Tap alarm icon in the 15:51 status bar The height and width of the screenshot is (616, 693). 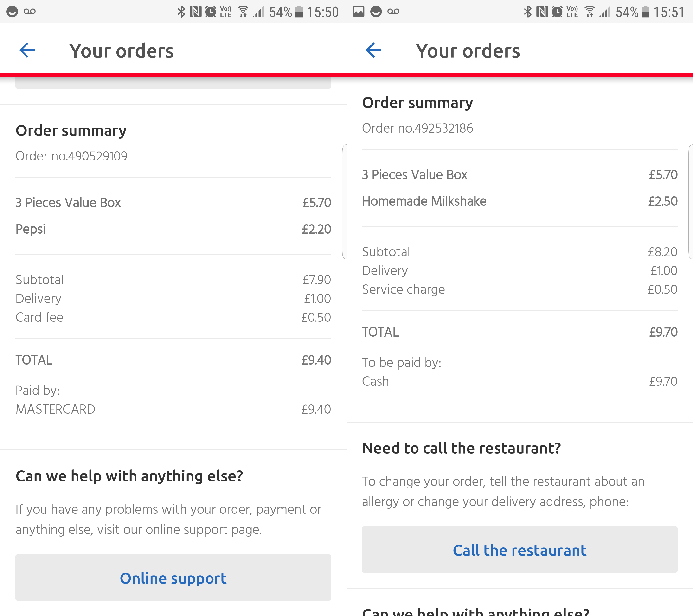coord(557,12)
